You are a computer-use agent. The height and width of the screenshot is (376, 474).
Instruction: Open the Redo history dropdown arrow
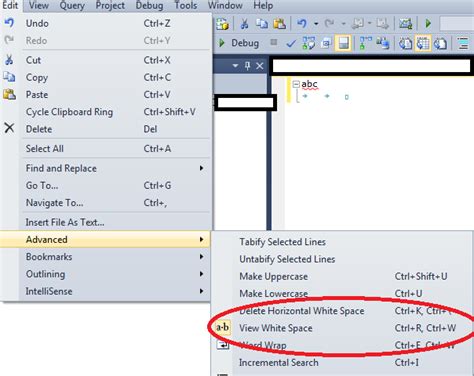click(x=343, y=24)
